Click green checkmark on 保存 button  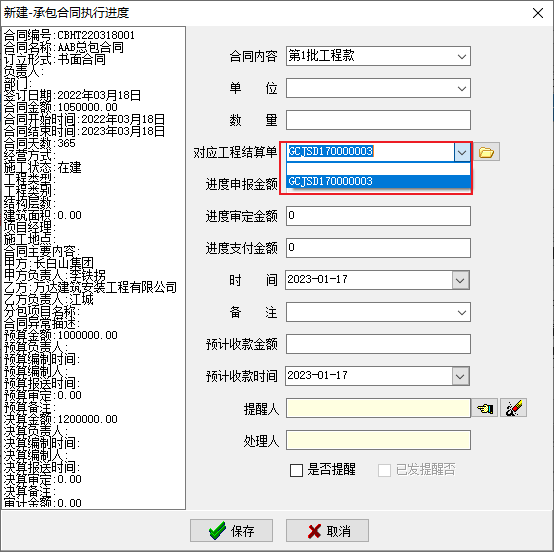[x=217, y=530]
